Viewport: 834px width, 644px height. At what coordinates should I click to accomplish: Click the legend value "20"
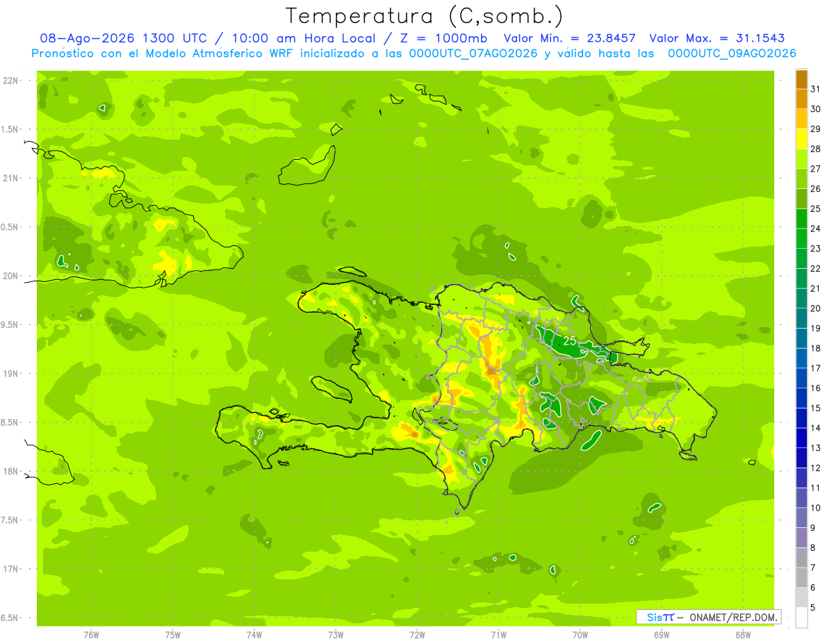[x=815, y=308]
